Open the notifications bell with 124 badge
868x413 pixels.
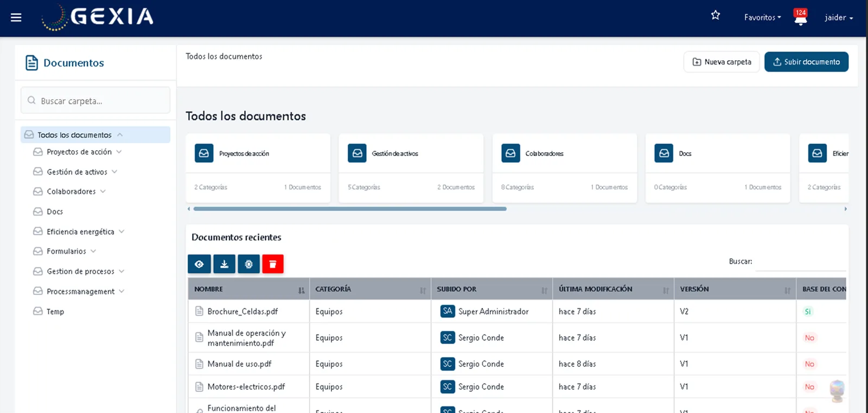coord(800,17)
